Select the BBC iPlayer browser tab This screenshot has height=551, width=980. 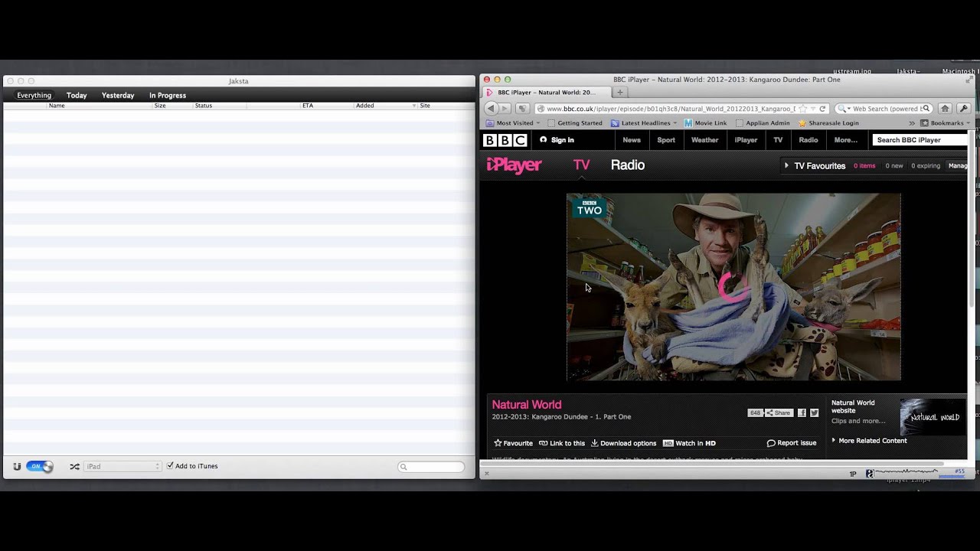coord(546,93)
